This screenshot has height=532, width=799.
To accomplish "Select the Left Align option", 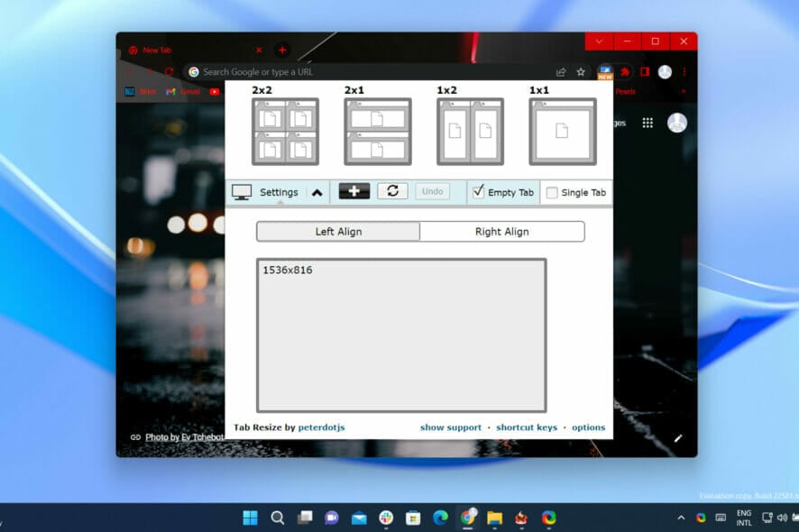I will (338, 232).
